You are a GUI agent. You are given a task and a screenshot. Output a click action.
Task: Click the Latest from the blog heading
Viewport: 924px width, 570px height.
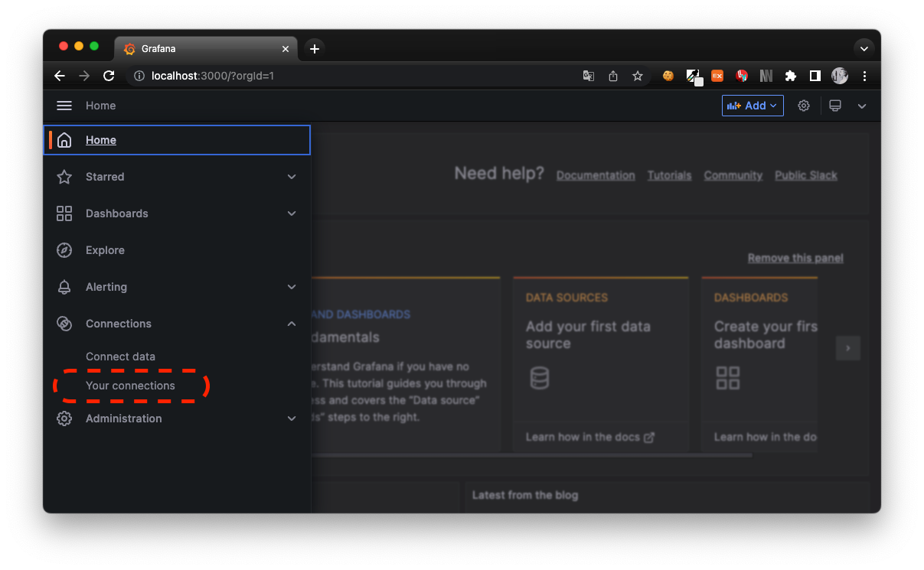click(525, 495)
